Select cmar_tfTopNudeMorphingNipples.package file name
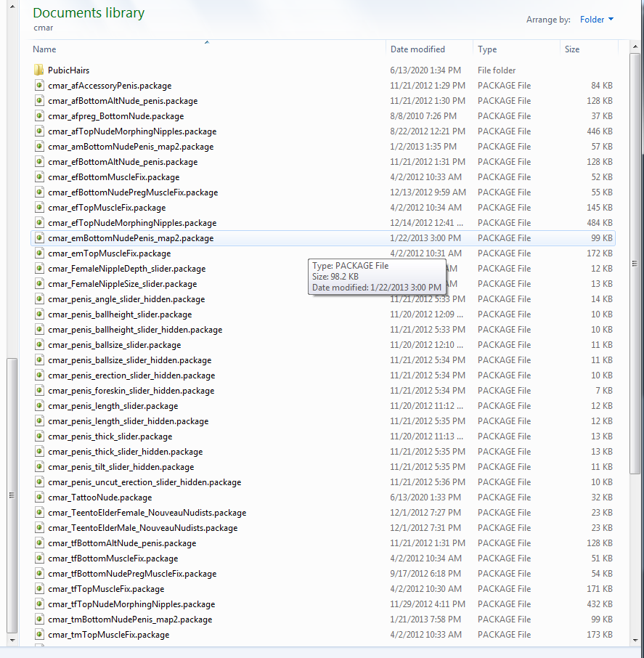 [131, 604]
